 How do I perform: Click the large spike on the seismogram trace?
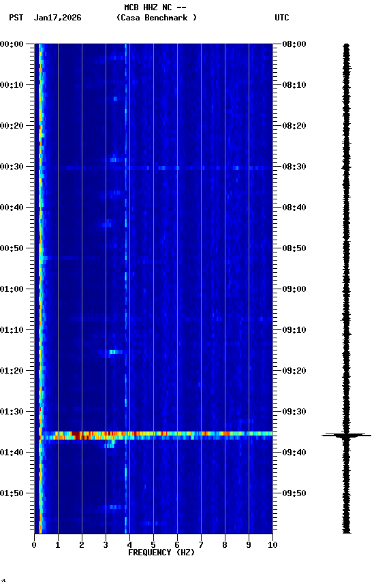(x=346, y=436)
